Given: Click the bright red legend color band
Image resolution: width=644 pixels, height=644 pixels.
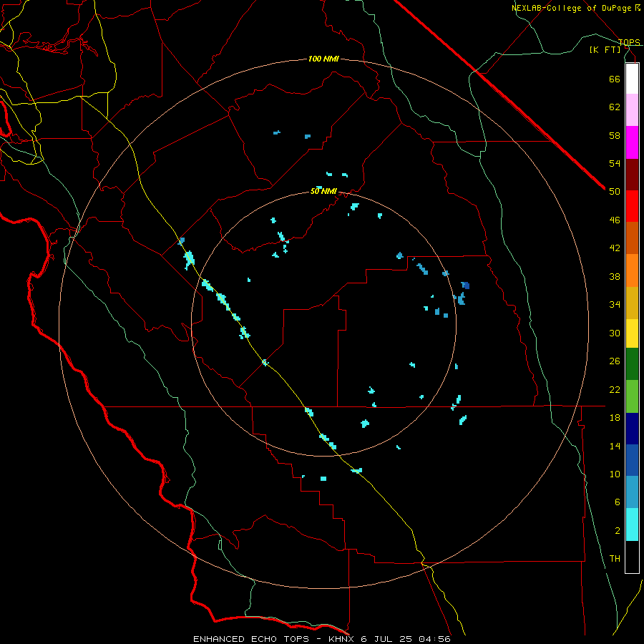Looking at the screenshot, I should pos(632,206).
